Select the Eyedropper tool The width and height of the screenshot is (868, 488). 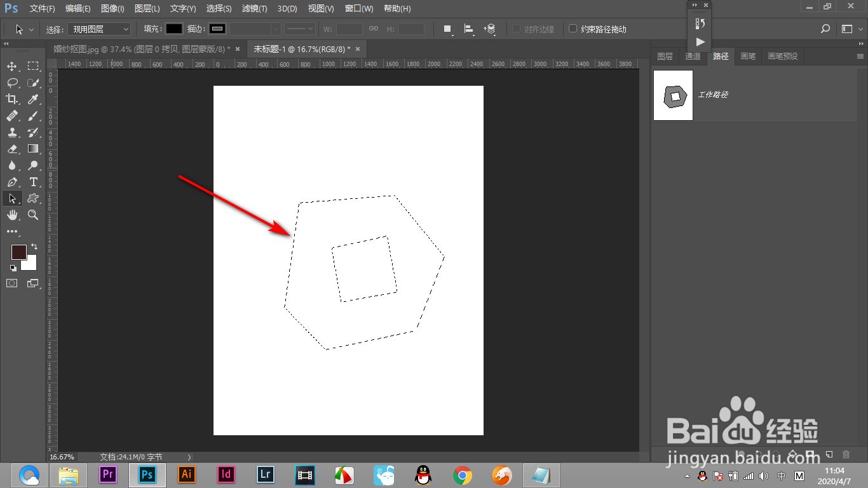point(33,99)
